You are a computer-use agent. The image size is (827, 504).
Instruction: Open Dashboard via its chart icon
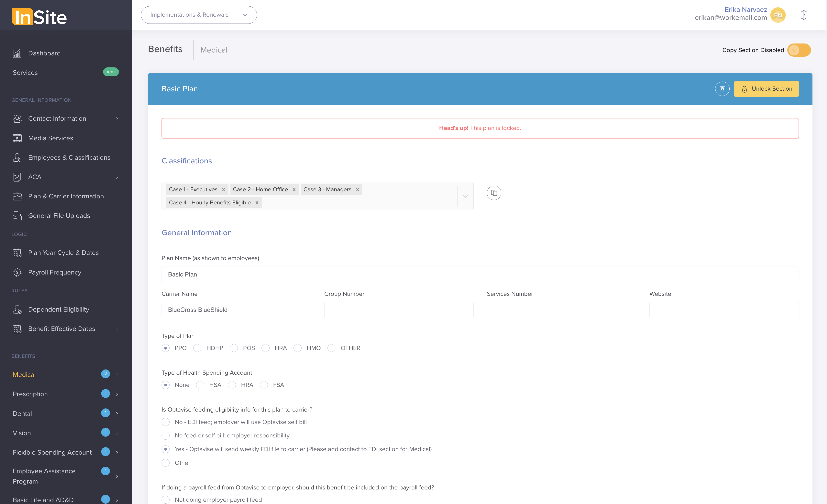(x=17, y=53)
